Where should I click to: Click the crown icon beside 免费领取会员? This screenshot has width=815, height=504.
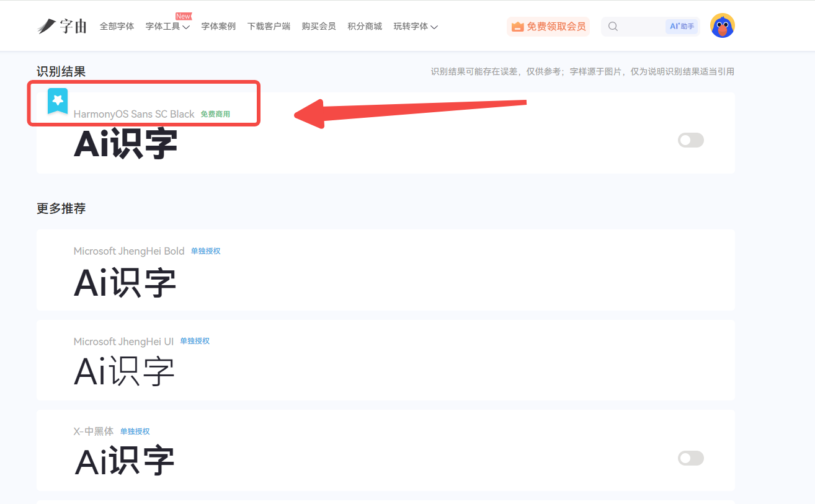point(517,27)
